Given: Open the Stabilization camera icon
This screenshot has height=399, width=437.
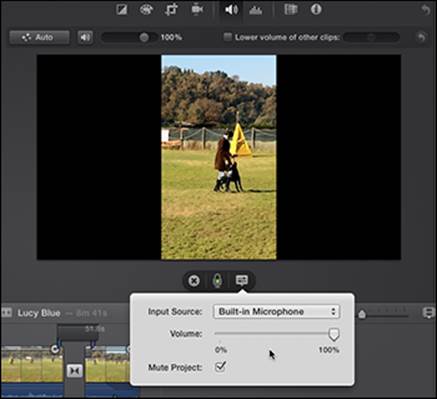Looking at the screenshot, I should pos(197,9).
